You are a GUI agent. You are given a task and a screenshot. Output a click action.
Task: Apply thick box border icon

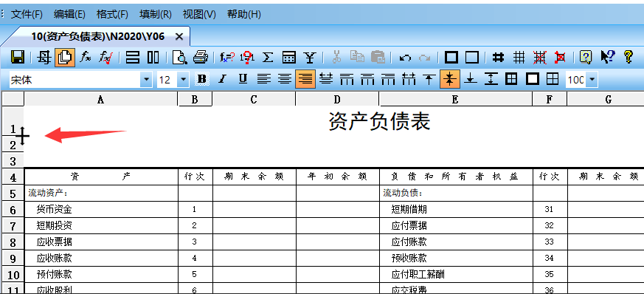[451, 58]
